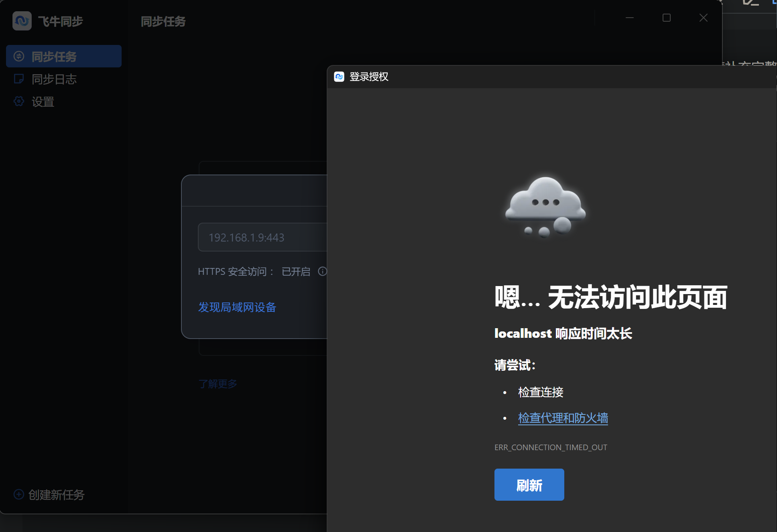Minimize the 飞牛同步 main window

coord(630,18)
